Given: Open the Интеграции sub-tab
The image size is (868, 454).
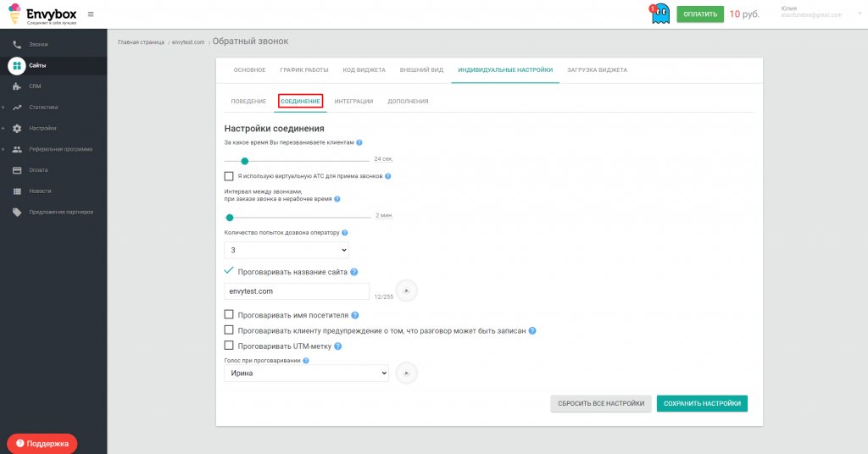Looking at the screenshot, I should (x=353, y=102).
